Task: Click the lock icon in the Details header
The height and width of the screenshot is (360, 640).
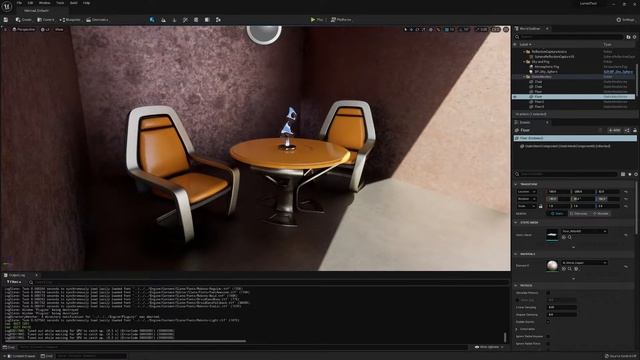Action: 635,130
